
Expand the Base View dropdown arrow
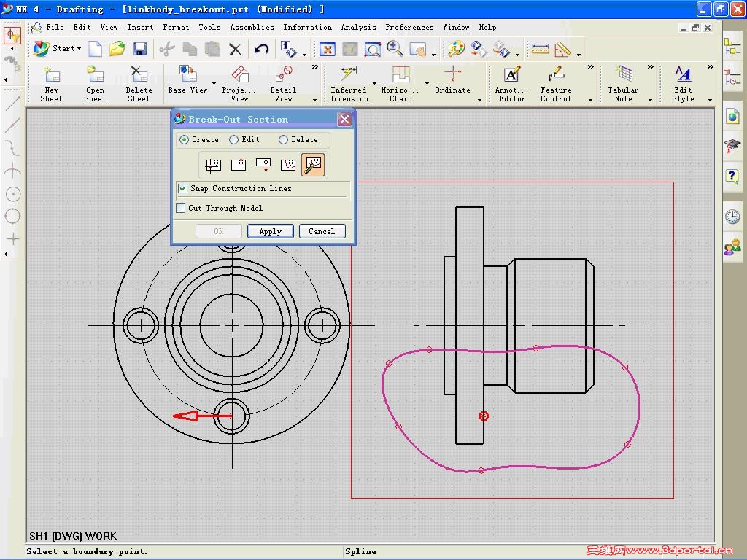tap(214, 84)
